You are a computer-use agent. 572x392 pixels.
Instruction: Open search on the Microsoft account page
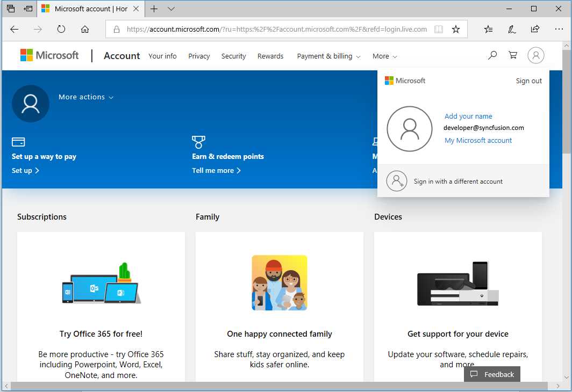pos(492,55)
